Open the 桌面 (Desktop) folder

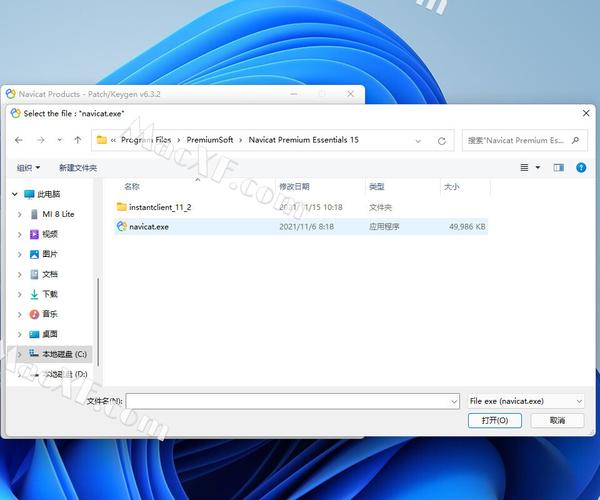point(50,334)
